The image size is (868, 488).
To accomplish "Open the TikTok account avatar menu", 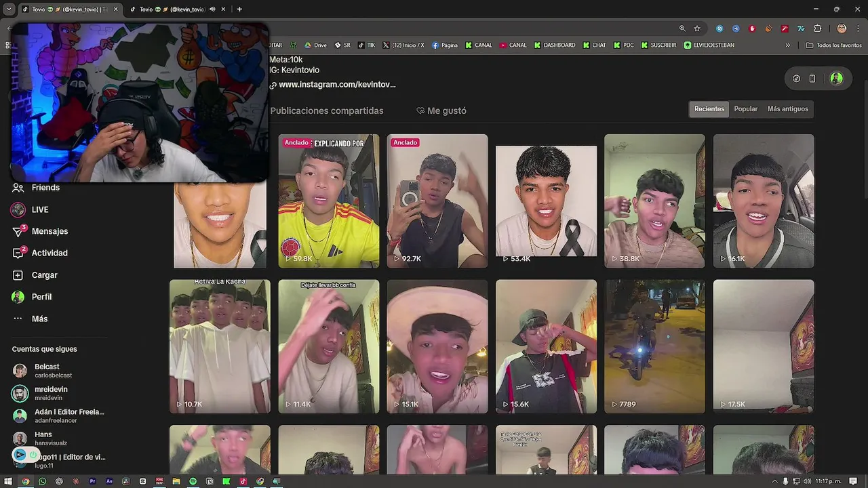I will (837, 79).
